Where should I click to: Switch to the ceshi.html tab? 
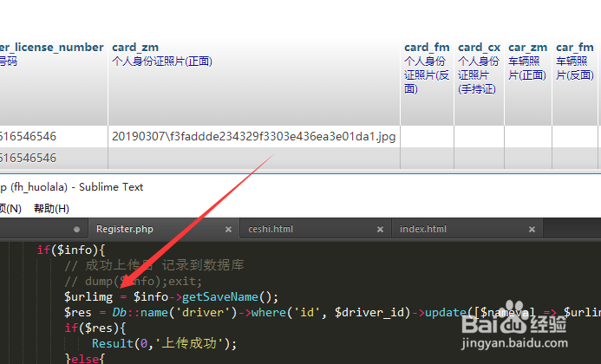(271, 229)
